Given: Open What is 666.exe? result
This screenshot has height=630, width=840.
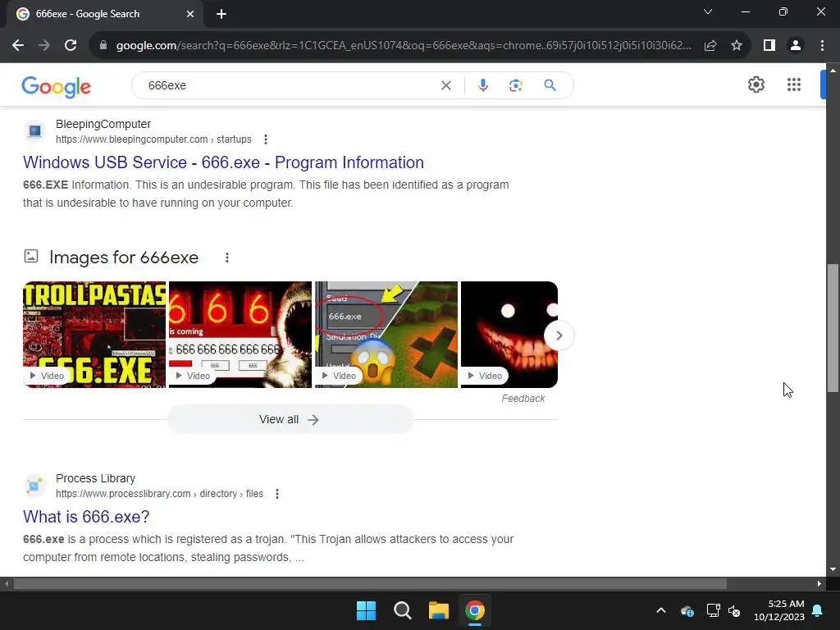Looking at the screenshot, I should coord(86,517).
